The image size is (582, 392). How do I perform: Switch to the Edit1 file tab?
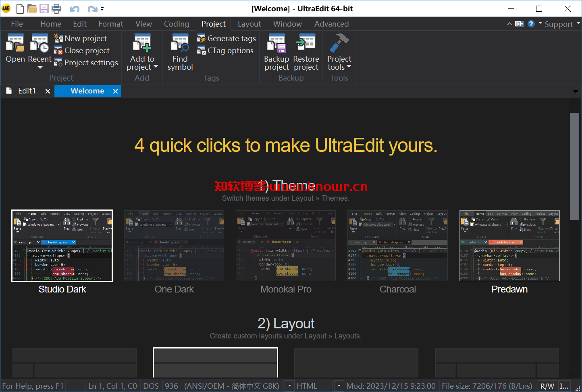27,91
